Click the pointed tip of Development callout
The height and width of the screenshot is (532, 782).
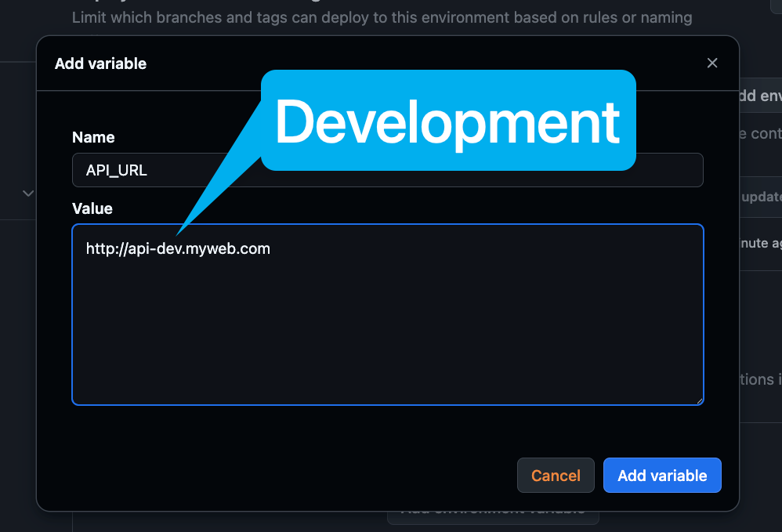(x=180, y=233)
